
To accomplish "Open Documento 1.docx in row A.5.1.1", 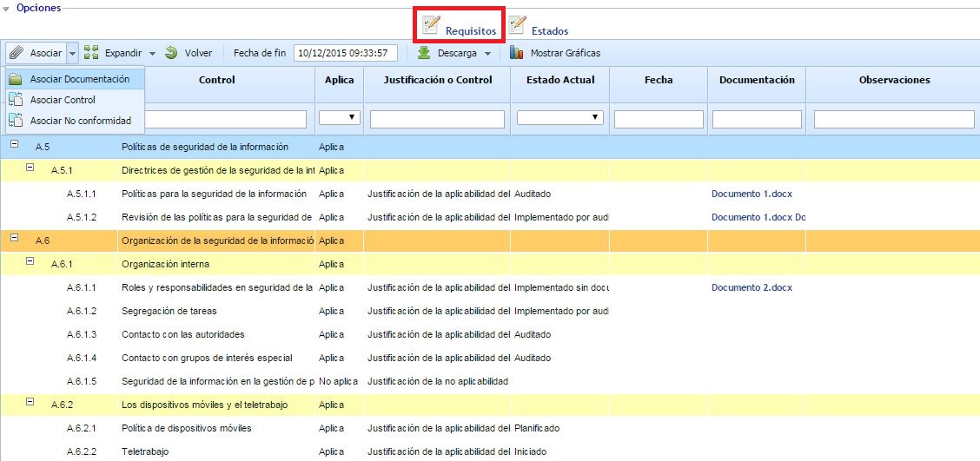I will coord(752,194).
